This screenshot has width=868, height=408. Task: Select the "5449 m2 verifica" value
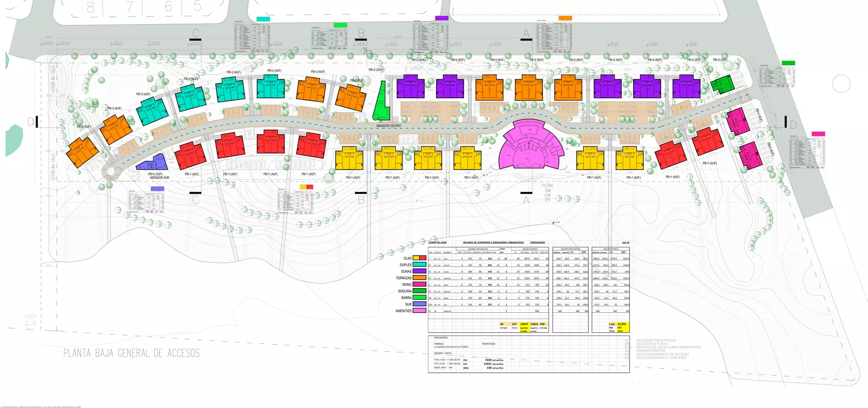click(x=494, y=360)
